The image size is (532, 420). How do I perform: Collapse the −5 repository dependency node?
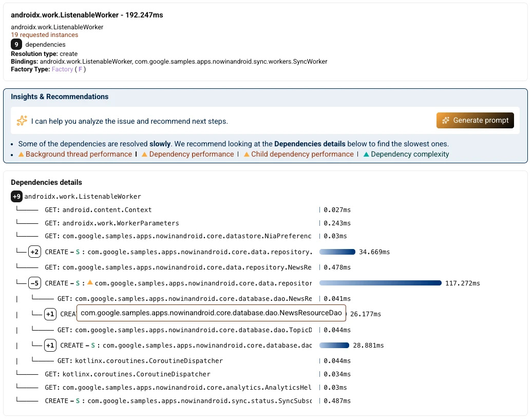35,283
